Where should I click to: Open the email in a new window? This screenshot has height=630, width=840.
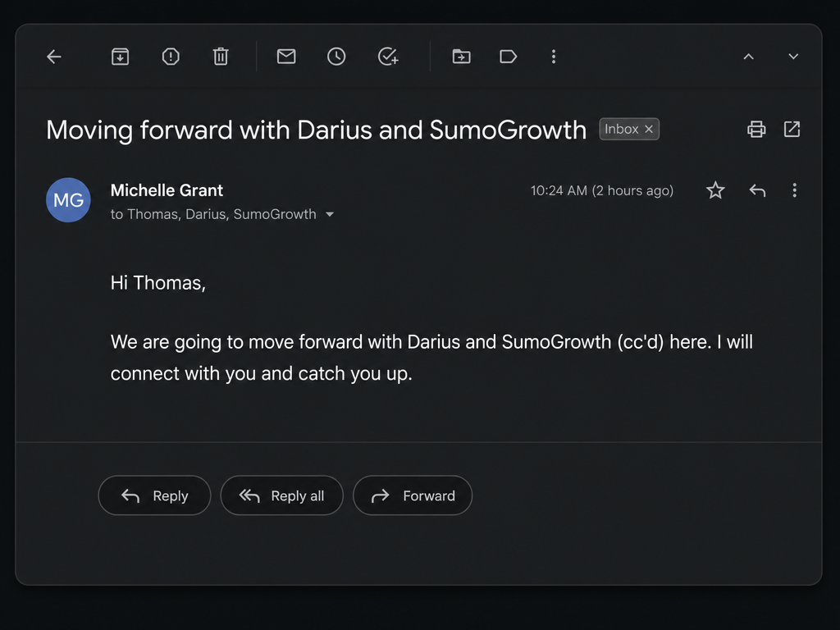tap(792, 129)
